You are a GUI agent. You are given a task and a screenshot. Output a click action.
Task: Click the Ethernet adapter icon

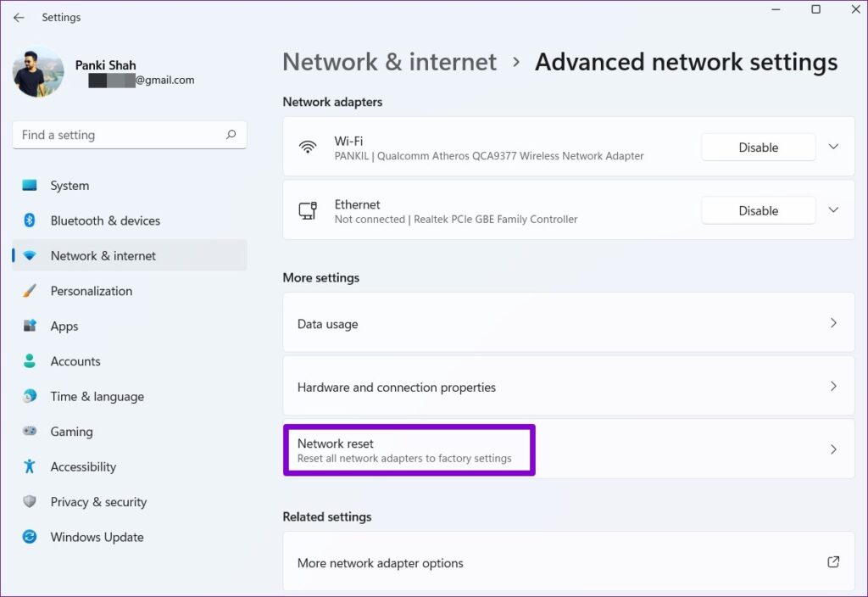[x=308, y=210]
